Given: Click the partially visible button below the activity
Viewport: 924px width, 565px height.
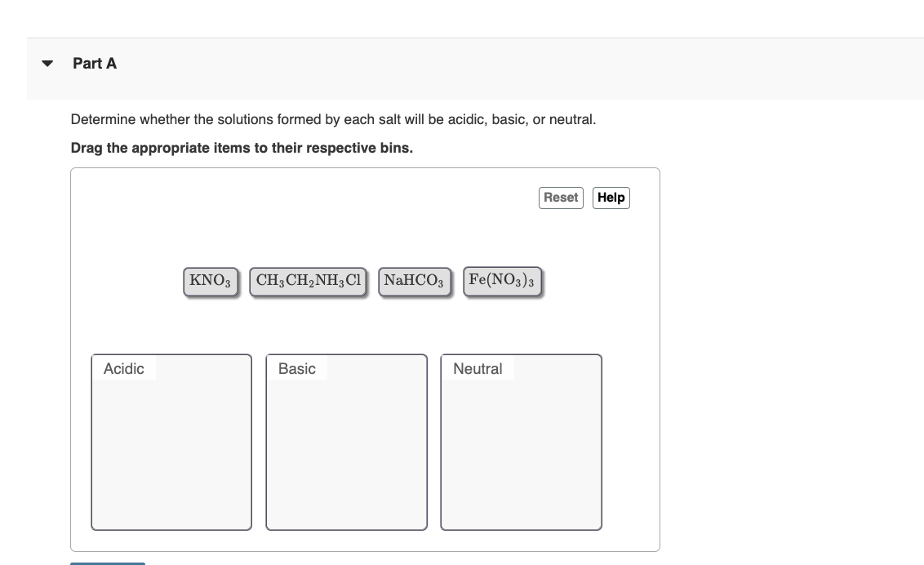Looking at the screenshot, I should 107,563.
